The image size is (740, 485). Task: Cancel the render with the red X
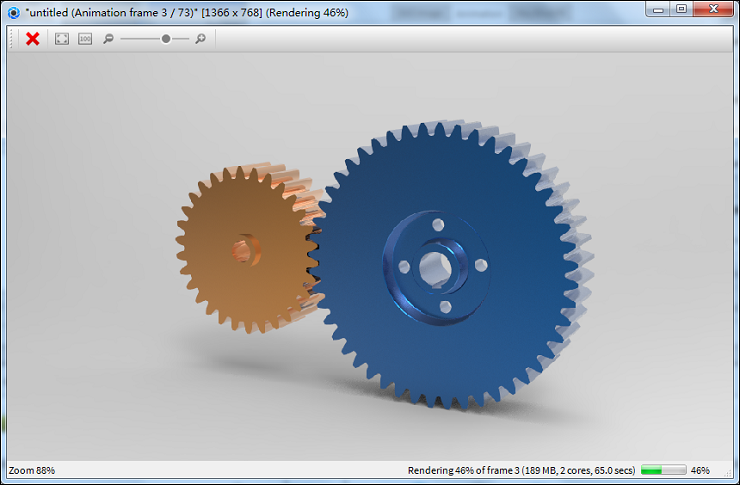pos(33,39)
